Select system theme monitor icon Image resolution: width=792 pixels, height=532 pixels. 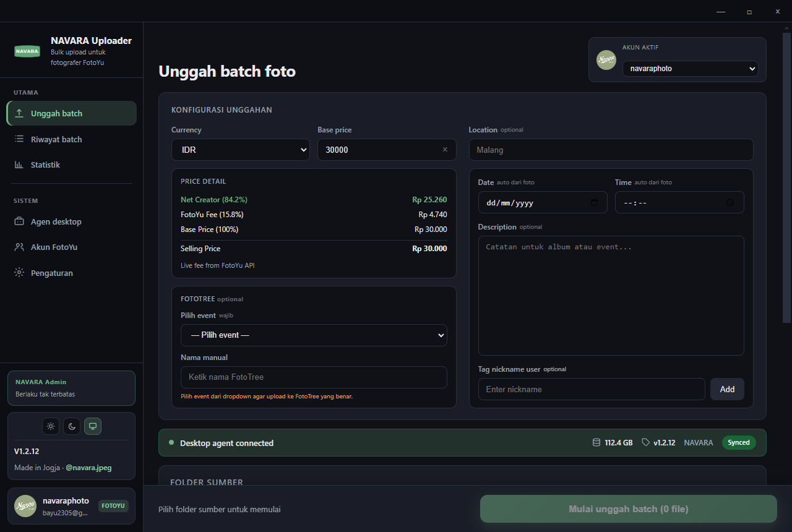pos(93,426)
